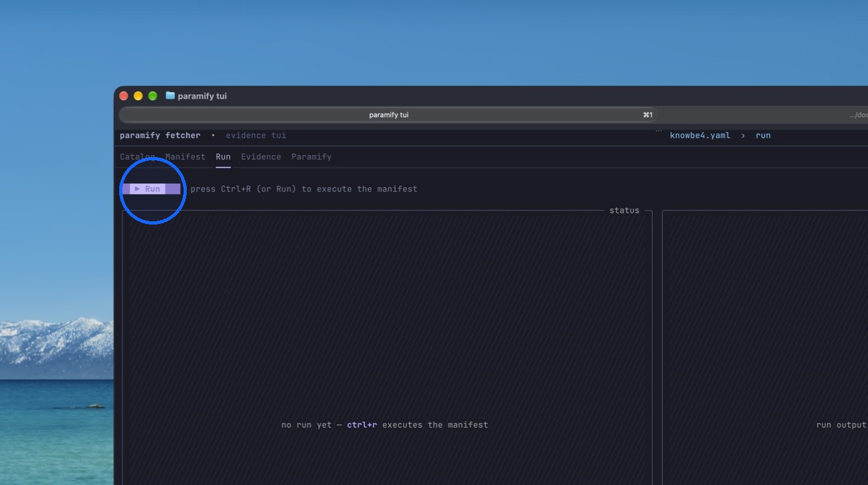Click the 'press Ctrl+R (or Run)' hint text
Image resolution: width=868 pixels, height=485 pixels.
(304, 189)
